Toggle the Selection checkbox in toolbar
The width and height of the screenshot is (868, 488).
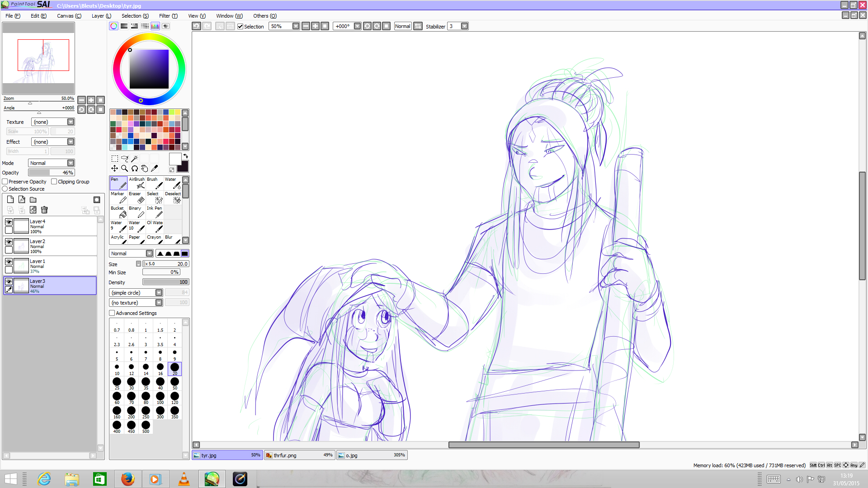click(241, 27)
